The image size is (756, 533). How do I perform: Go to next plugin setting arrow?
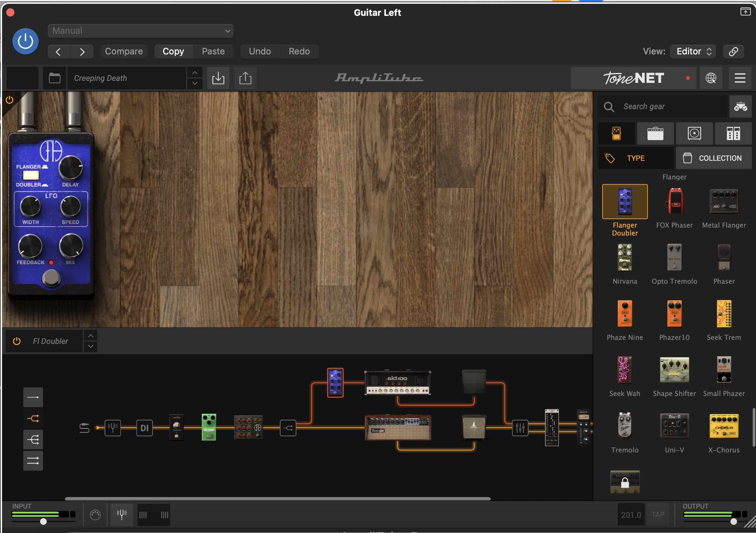[x=82, y=52]
